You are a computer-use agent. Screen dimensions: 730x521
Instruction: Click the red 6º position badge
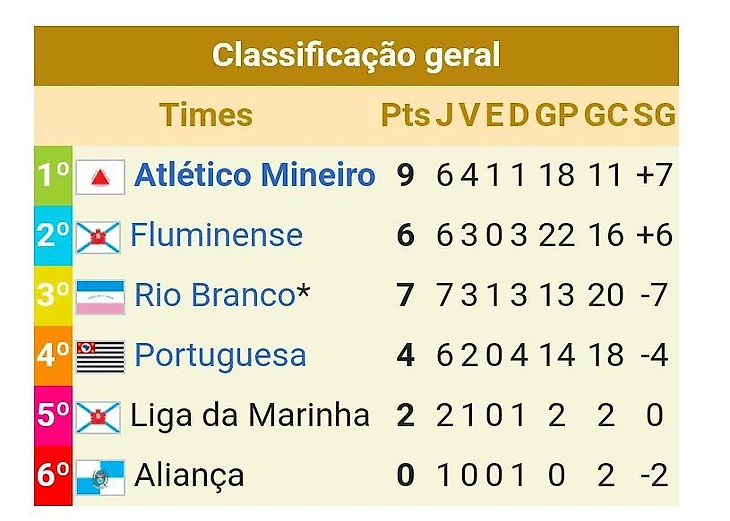(53, 475)
